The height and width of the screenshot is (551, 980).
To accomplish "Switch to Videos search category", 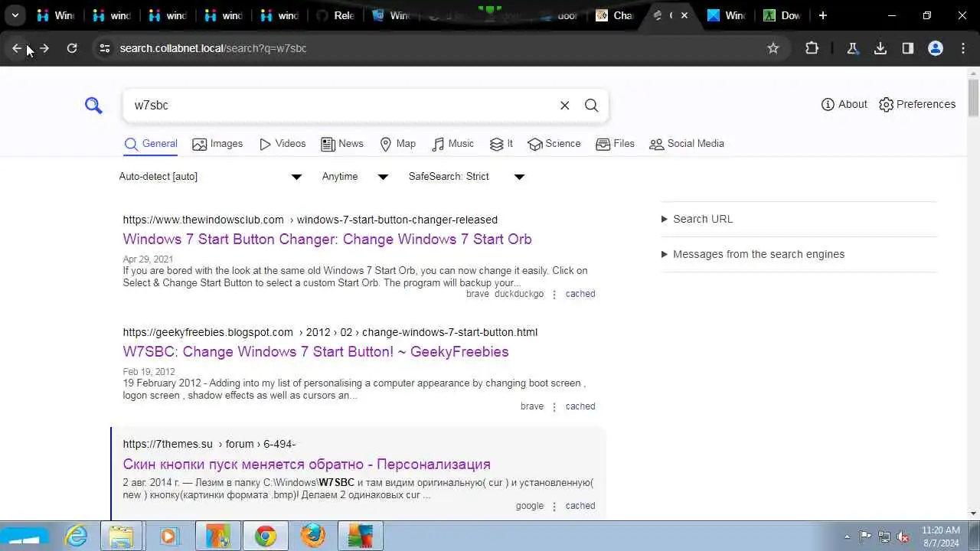I will click(x=283, y=144).
